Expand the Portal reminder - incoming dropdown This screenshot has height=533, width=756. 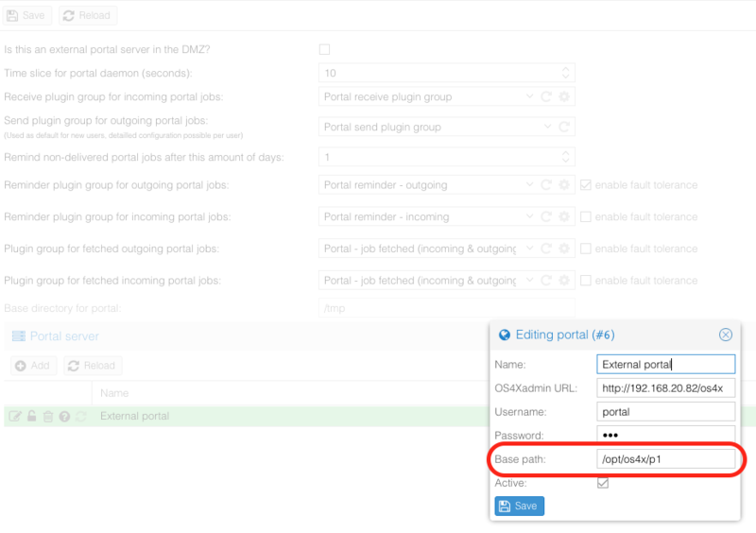(x=529, y=216)
